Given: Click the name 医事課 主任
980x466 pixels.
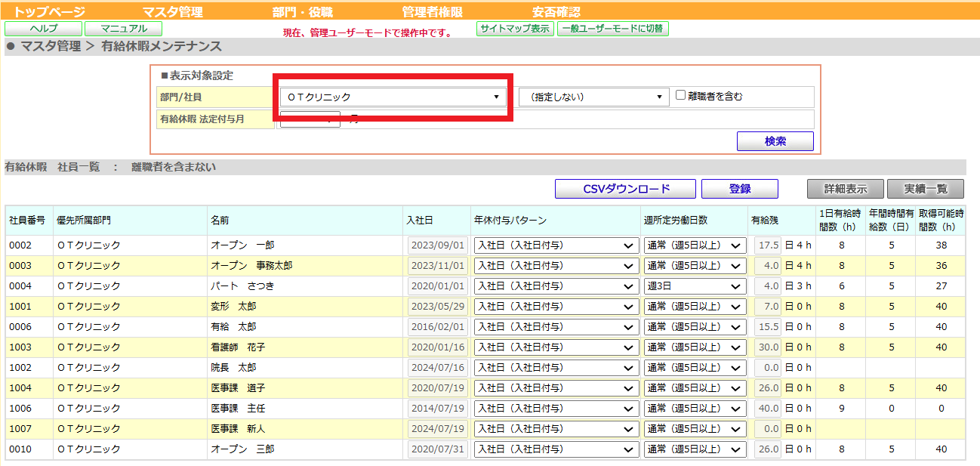Looking at the screenshot, I should tap(238, 409).
